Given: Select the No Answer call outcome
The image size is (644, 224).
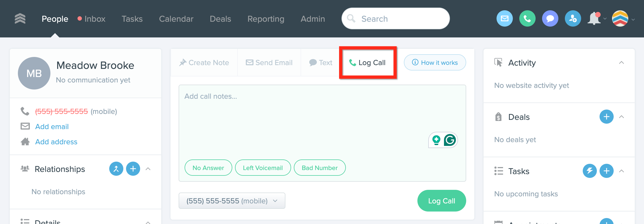Looking at the screenshot, I should coord(208,168).
